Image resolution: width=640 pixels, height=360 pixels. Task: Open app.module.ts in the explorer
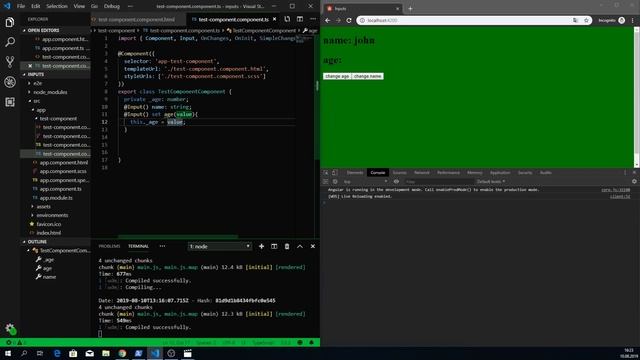[x=56, y=198]
